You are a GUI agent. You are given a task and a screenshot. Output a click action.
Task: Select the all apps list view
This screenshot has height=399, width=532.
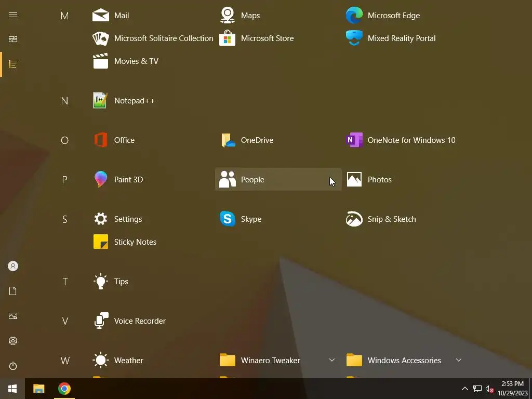(x=13, y=64)
